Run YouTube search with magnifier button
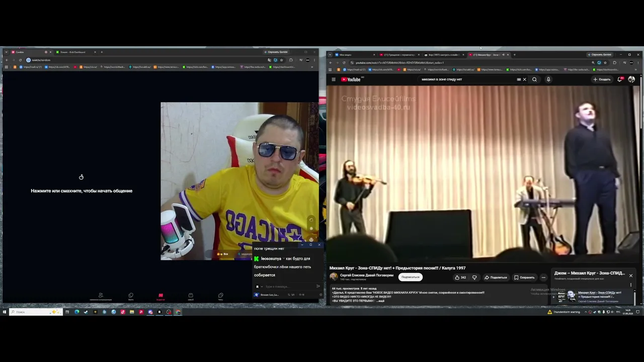The image size is (644, 362). click(534, 79)
